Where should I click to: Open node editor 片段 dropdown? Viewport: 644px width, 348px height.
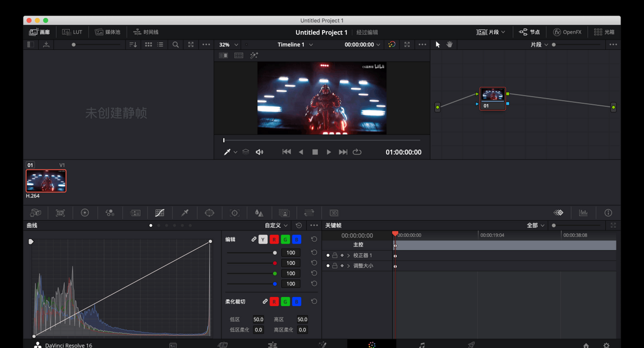click(539, 45)
